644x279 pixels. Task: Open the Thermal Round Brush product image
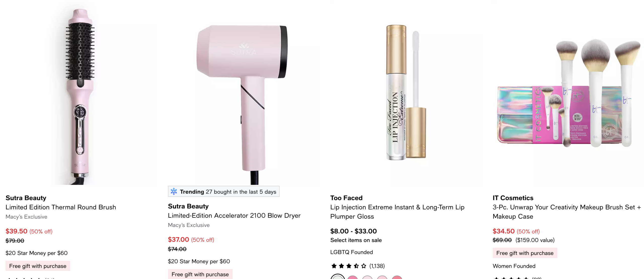pyautogui.click(x=80, y=95)
